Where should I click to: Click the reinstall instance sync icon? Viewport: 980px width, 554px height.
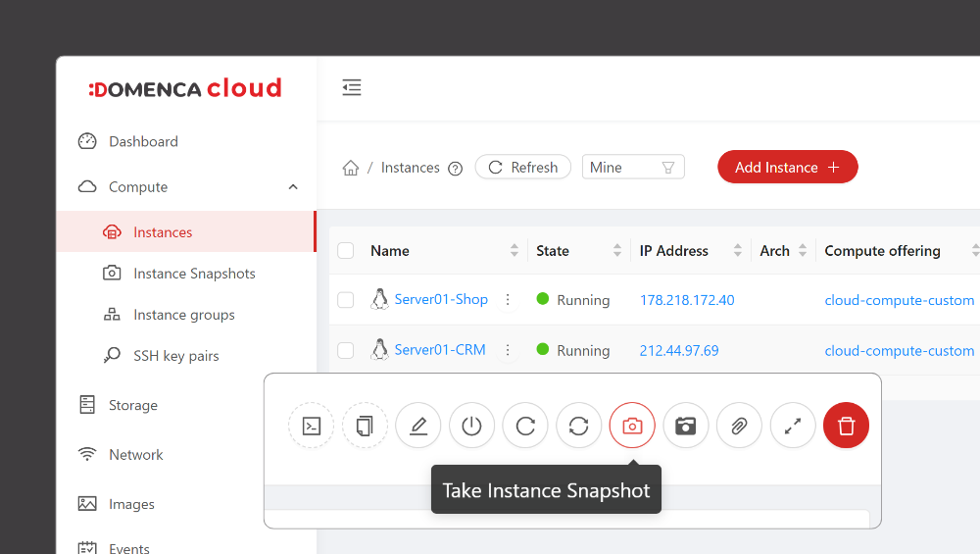click(x=578, y=426)
